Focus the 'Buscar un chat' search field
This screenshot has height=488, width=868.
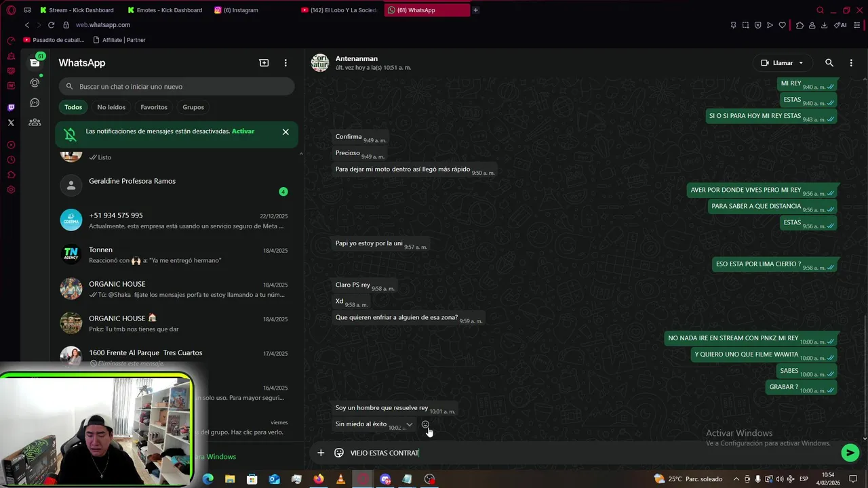(x=176, y=87)
